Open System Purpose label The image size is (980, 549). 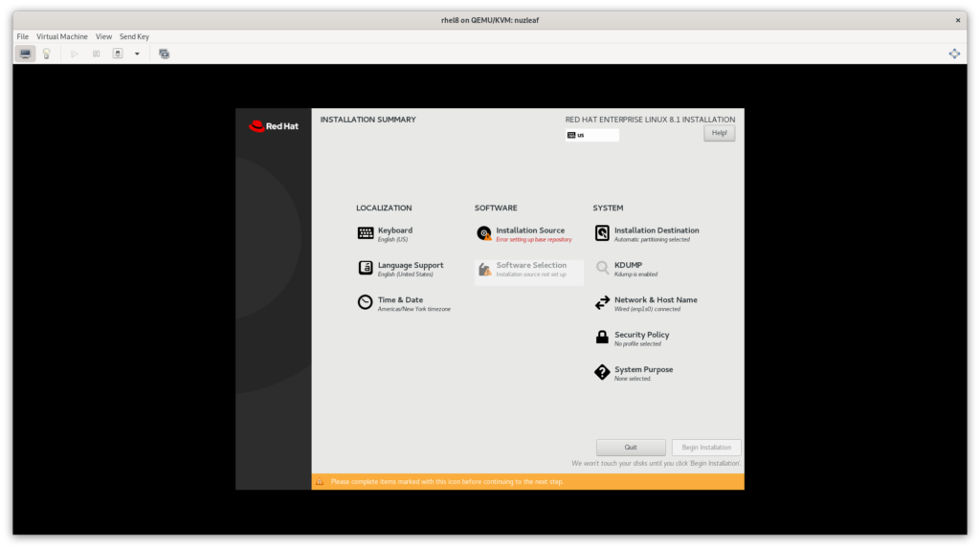click(643, 370)
